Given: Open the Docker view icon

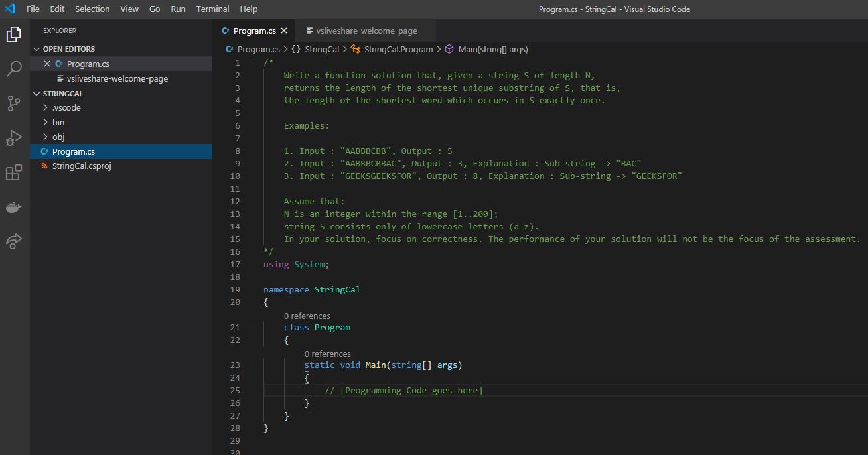Looking at the screenshot, I should click(14, 208).
